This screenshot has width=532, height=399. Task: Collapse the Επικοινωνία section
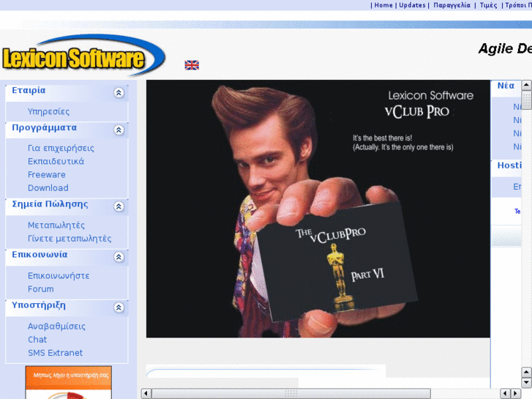tap(119, 257)
